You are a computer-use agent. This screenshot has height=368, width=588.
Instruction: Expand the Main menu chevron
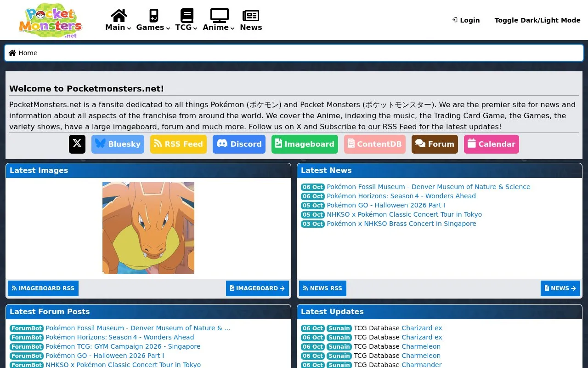click(x=129, y=29)
